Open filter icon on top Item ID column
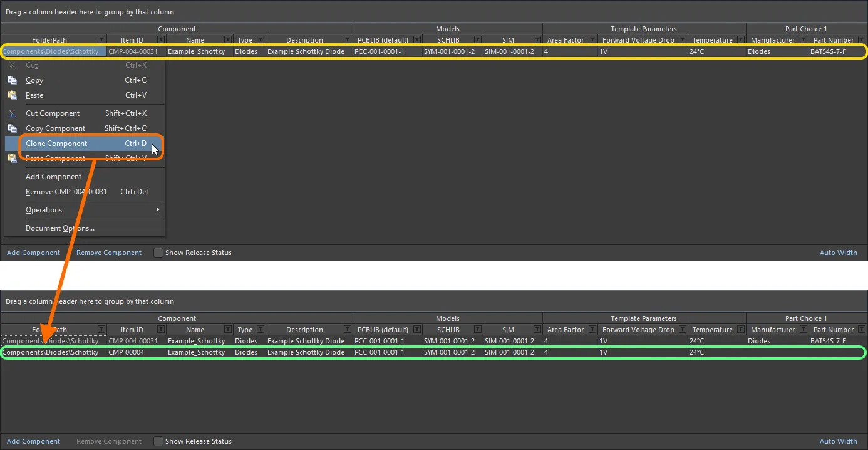This screenshot has width=868, height=450. pos(160,40)
